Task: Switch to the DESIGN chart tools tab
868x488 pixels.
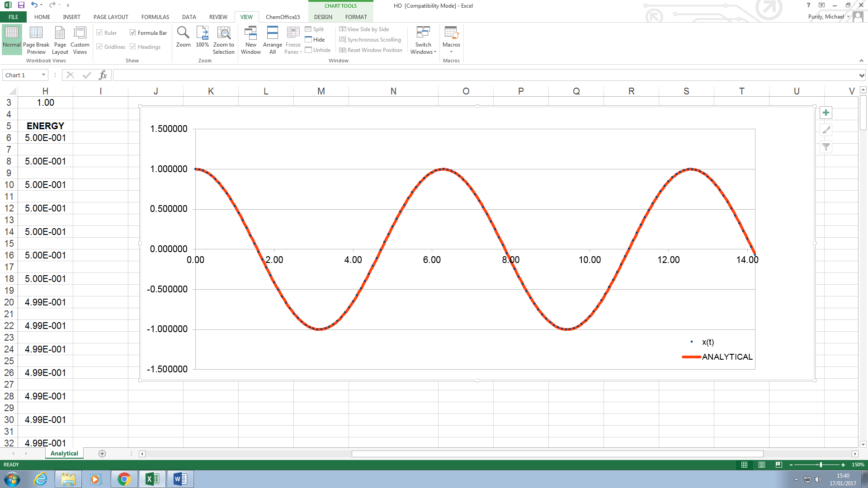Action: pos(323,17)
